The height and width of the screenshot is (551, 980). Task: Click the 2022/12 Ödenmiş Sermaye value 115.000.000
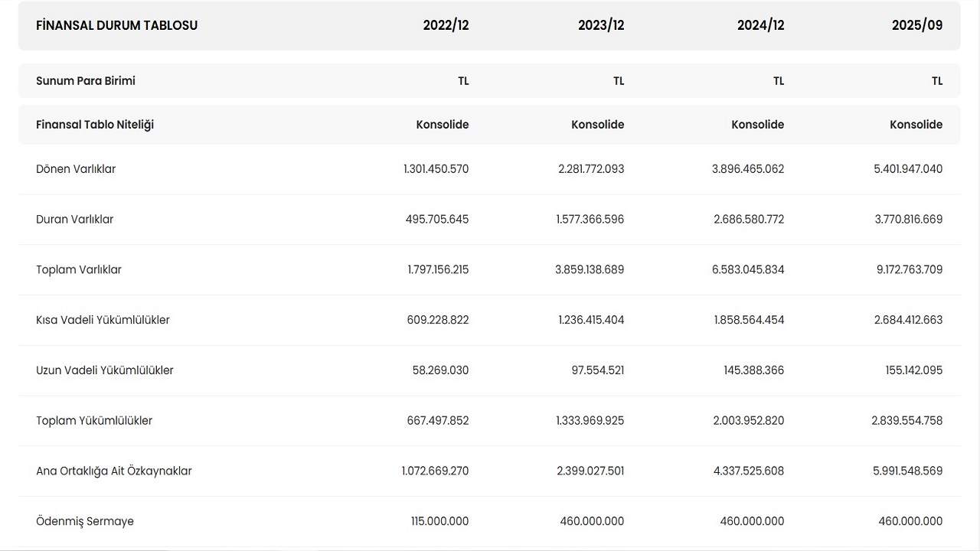click(x=439, y=522)
